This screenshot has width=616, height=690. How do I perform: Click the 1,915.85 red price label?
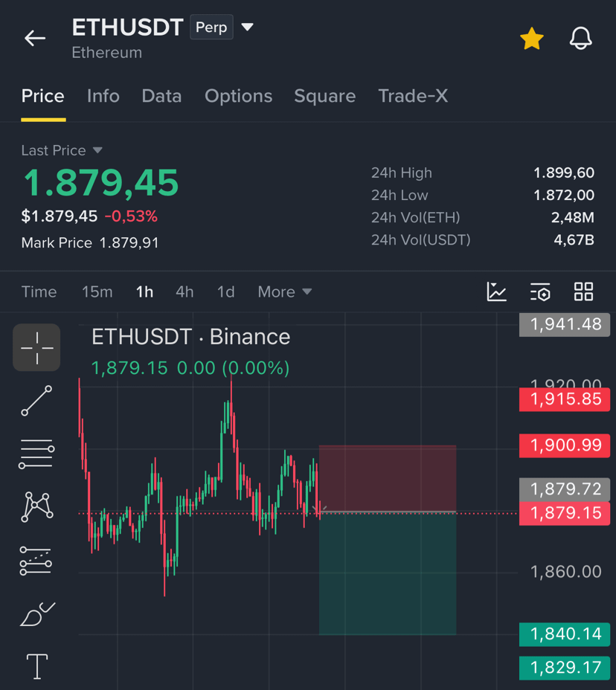pyautogui.click(x=565, y=399)
